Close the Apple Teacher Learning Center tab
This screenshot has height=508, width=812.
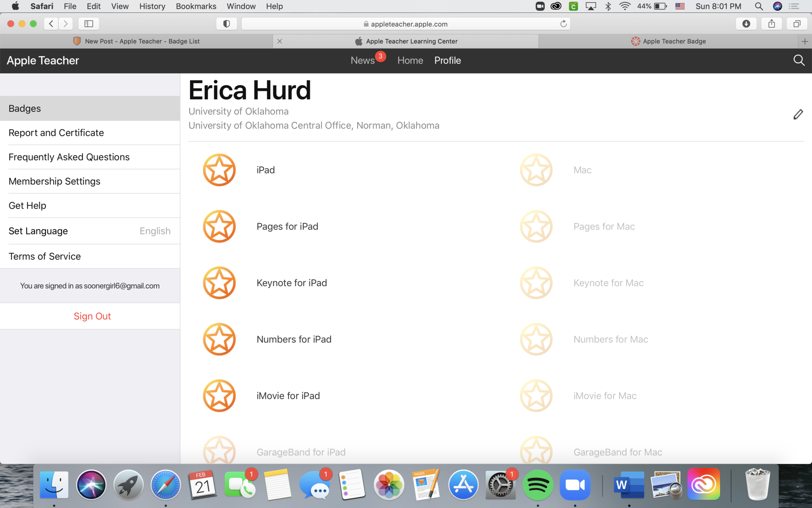[280, 41]
